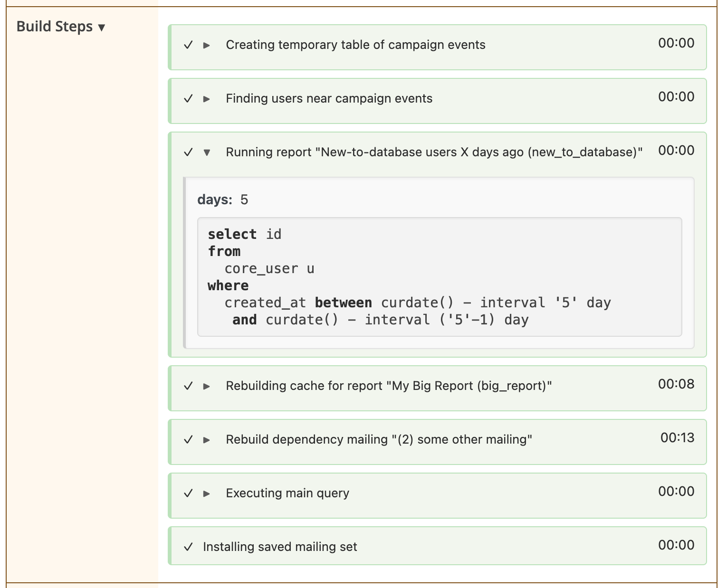Viewport: 727px width, 588px height.
Task: Click the SQL query code block
Action: click(440, 277)
